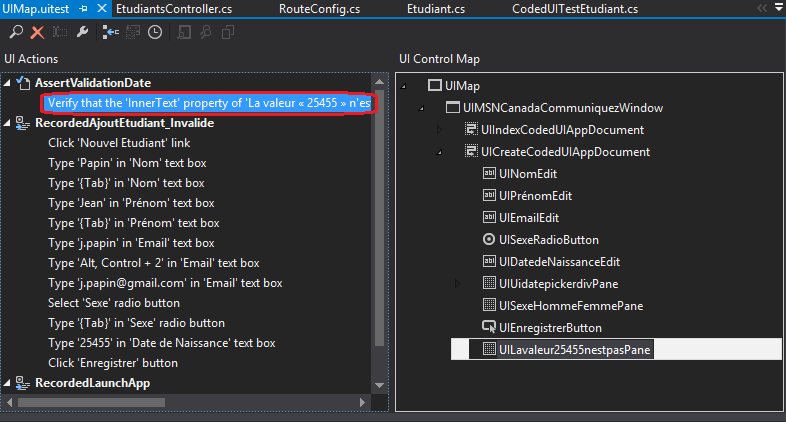Viewport: 786px width, 422px height.
Task: Click the UISexeRadioButton radio icon
Action: tap(489, 240)
